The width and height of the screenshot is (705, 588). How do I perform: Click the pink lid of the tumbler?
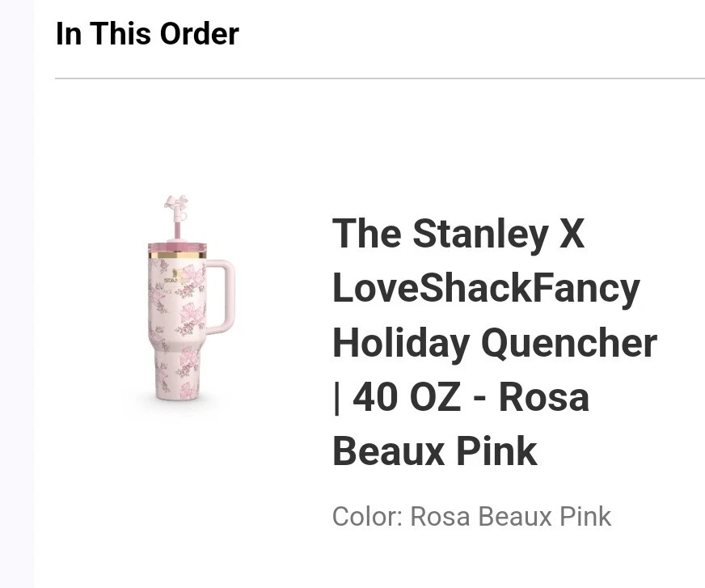177,246
